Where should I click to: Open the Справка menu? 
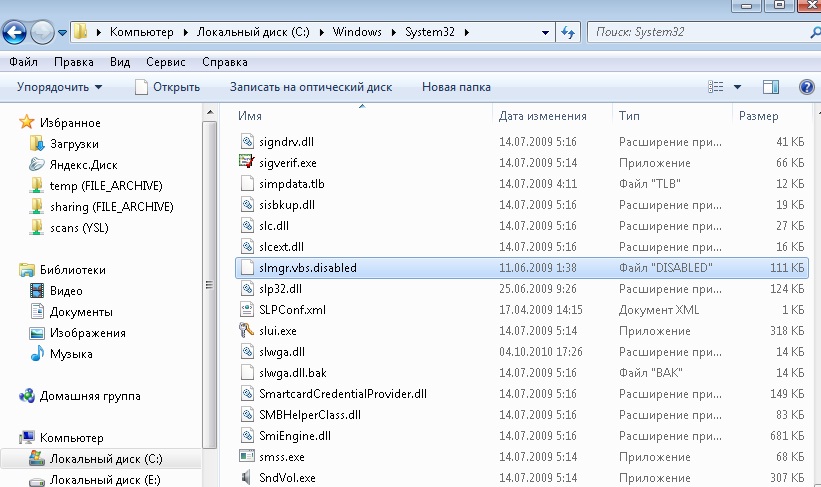pyautogui.click(x=225, y=62)
